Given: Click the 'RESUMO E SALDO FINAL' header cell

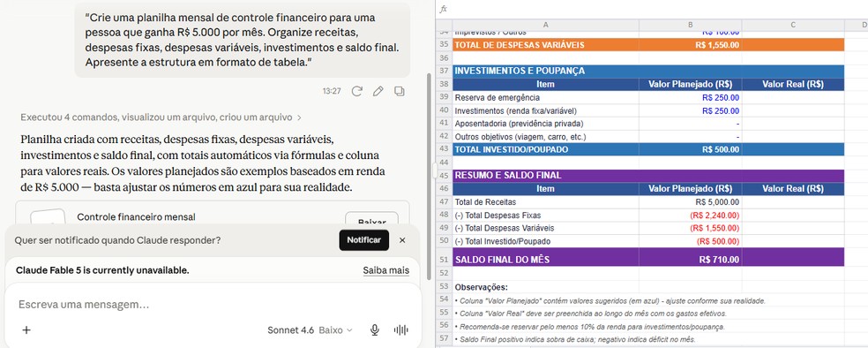Looking at the screenshot, I should (546, 175).
